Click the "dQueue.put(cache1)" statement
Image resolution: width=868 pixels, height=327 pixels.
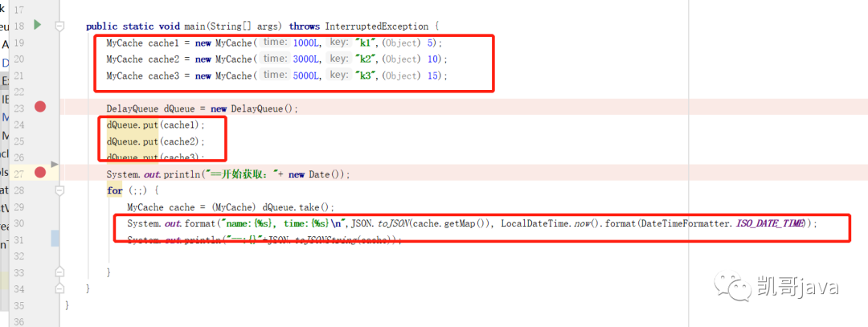(156, 125)
